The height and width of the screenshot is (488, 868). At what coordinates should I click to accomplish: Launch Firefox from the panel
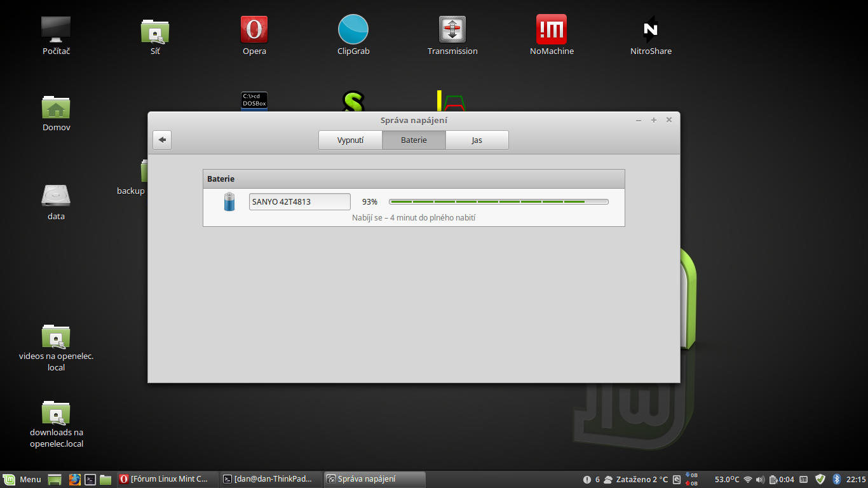pos(75,479)
